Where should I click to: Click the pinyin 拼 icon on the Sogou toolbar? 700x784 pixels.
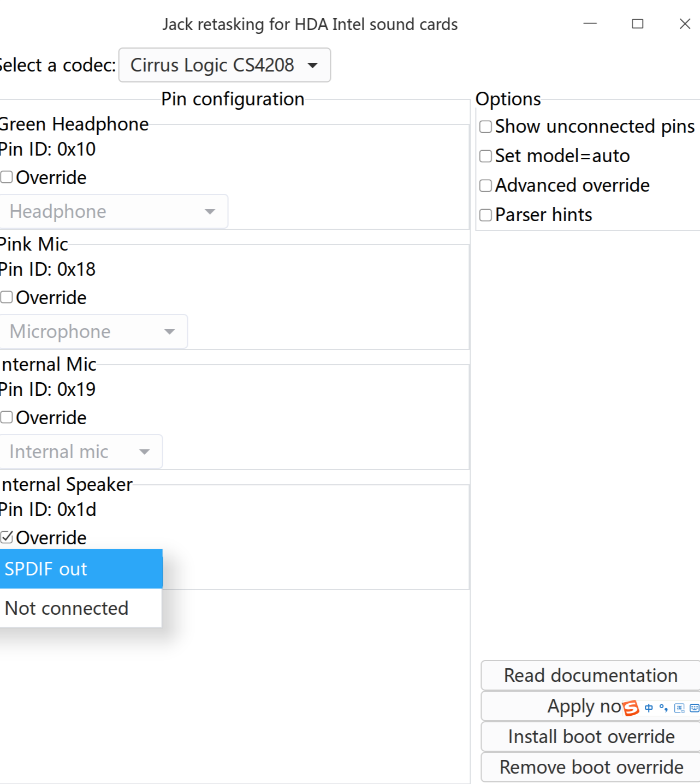[679, 708]
